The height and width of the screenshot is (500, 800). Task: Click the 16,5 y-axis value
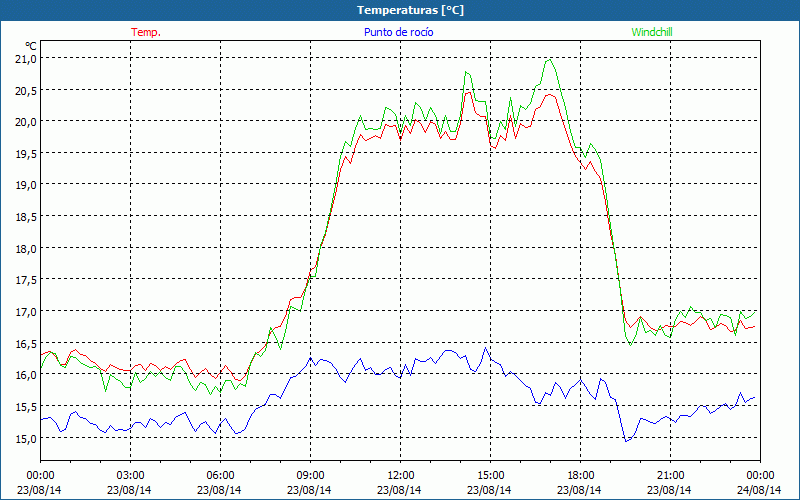click(26, 343)
